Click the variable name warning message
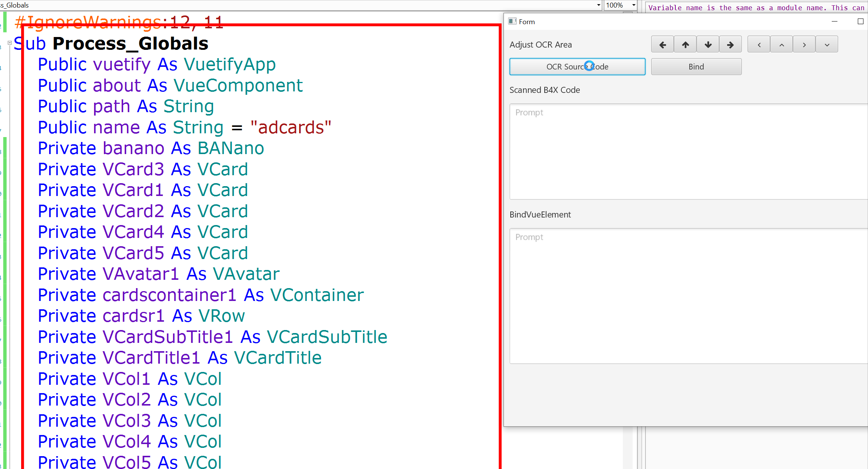The width and height of the screenshot is (868, 469). pyautogui.click(x=755, y=8)
